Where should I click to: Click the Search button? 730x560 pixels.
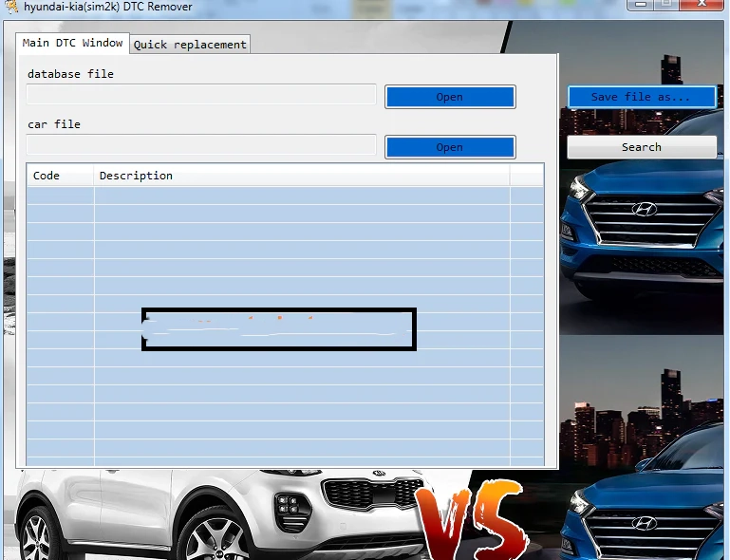coord(642,147)
